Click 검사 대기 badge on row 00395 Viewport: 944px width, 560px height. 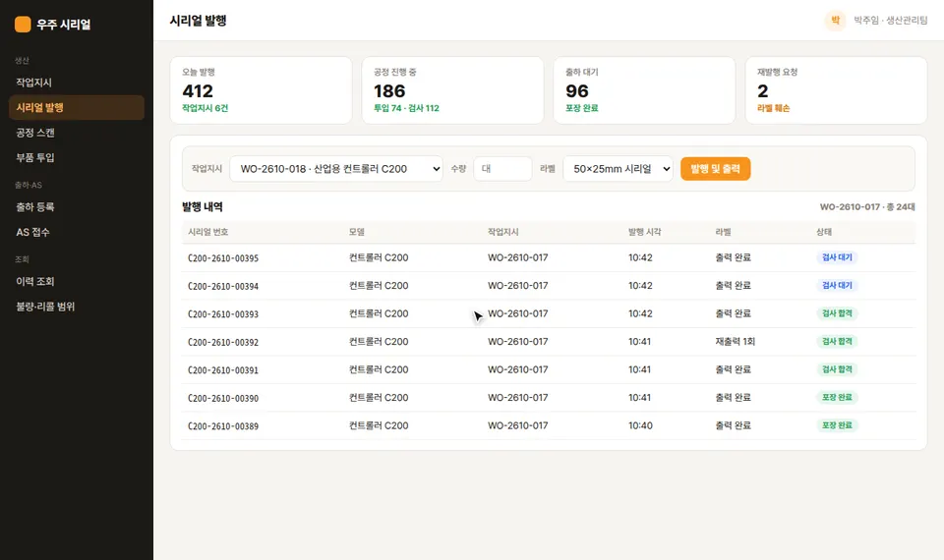[x=837, y=257]
